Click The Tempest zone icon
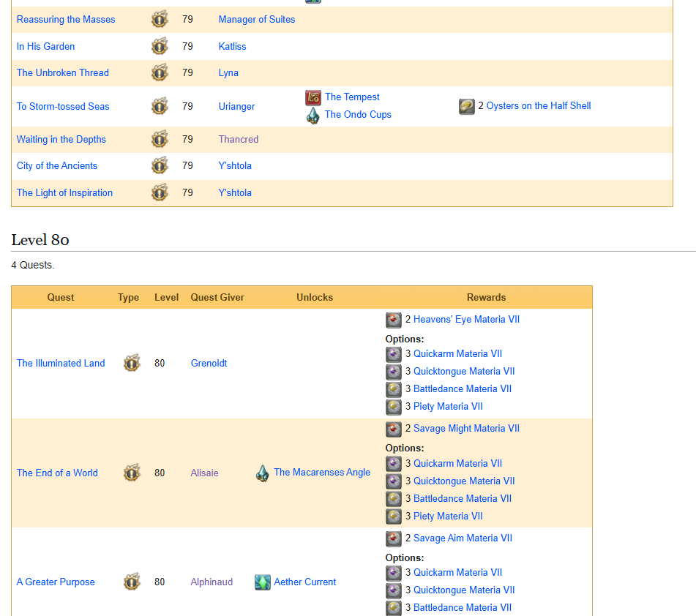Viewport: 696px width, 616px height. [313, 97]
